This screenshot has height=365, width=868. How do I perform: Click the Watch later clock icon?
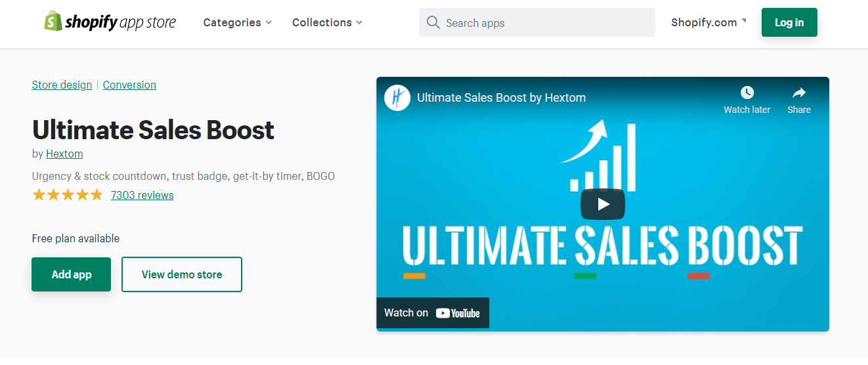tap(747, 93)
